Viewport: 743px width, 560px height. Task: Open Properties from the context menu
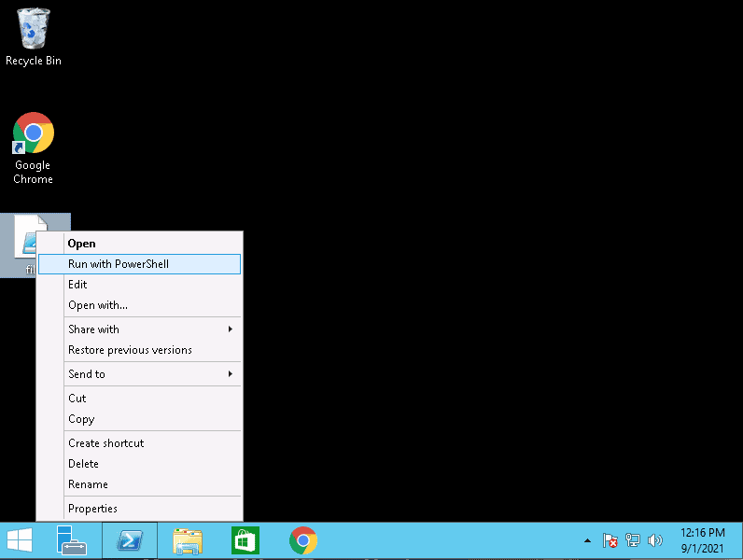(139, 509)
